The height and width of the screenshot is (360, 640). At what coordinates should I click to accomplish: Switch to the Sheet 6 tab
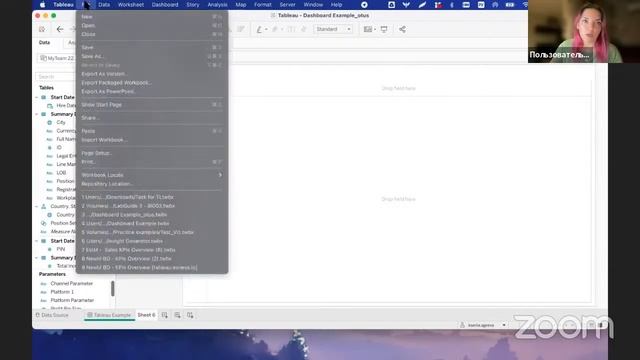146,315
